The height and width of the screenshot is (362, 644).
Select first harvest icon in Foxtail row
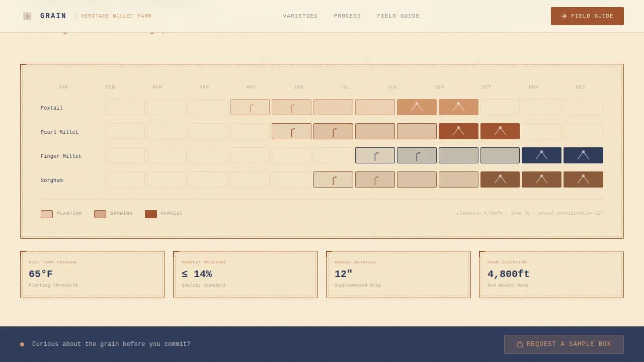417,107
